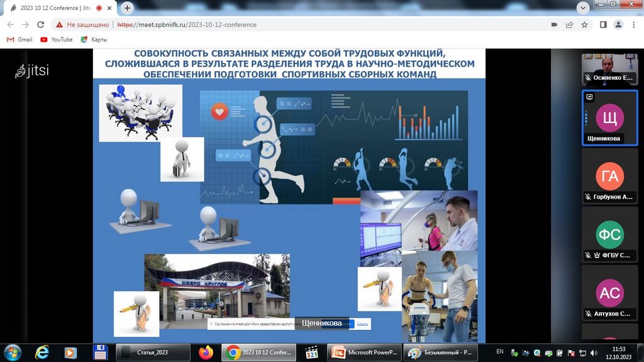Click the address bar URL field

click(x=314, y=25)
